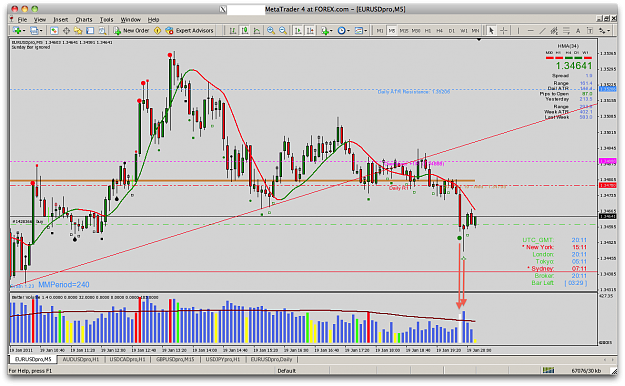This screenshot has width=625, height=386.
Task: Open the Tools menu
Action: 106,20
